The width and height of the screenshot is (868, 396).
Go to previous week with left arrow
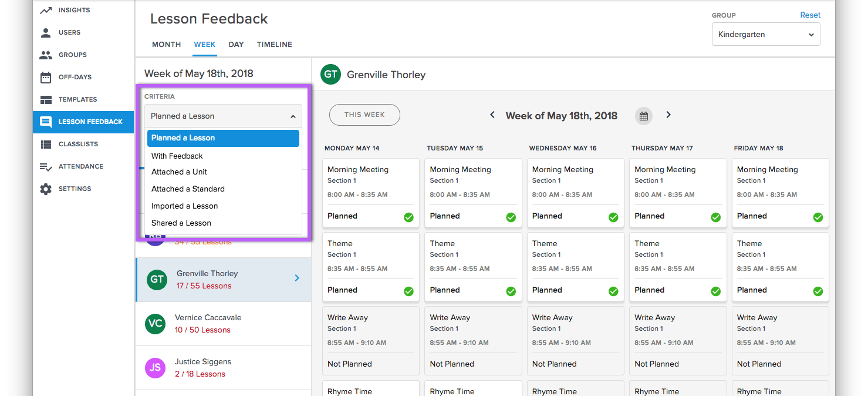[492, 115]
